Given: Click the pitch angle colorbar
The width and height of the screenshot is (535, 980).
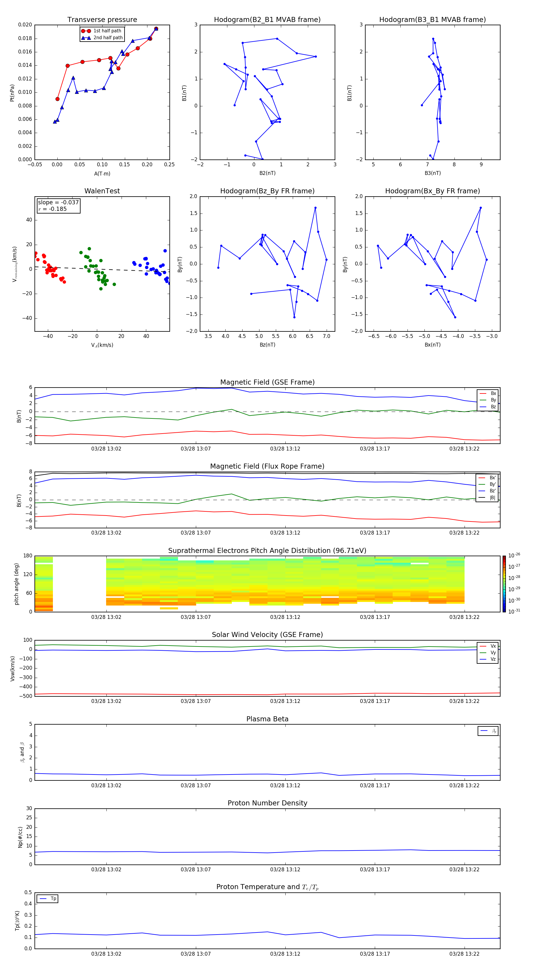Looking at the screenshot, I should pos(504,584).
